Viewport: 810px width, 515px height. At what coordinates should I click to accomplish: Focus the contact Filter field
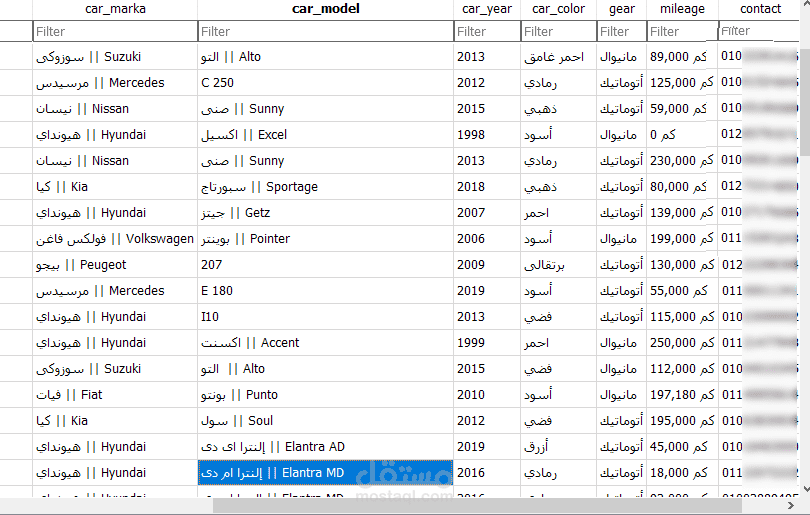(x=759, y=31)
